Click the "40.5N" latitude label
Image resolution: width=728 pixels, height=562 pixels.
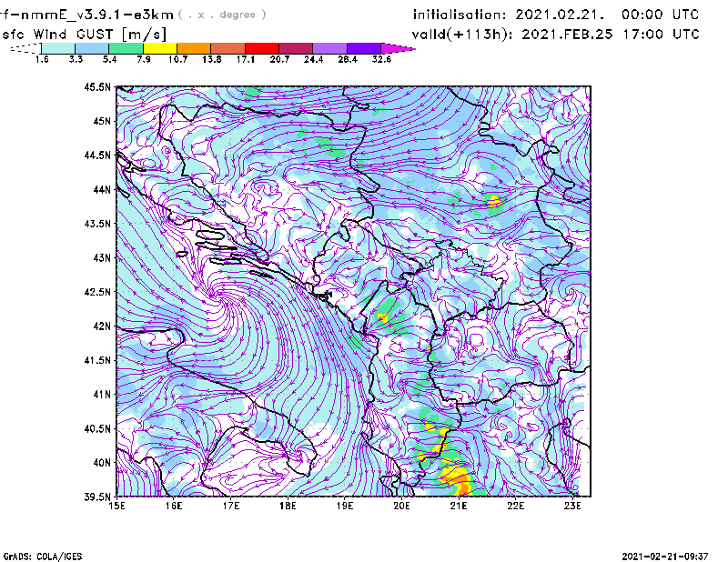point(97,428)
